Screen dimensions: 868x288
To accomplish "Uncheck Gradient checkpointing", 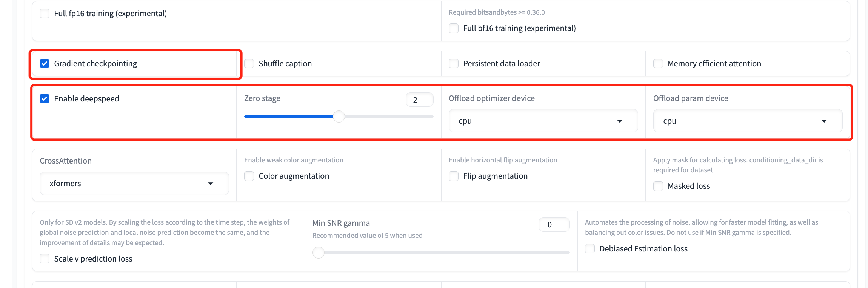I will 45,64.
